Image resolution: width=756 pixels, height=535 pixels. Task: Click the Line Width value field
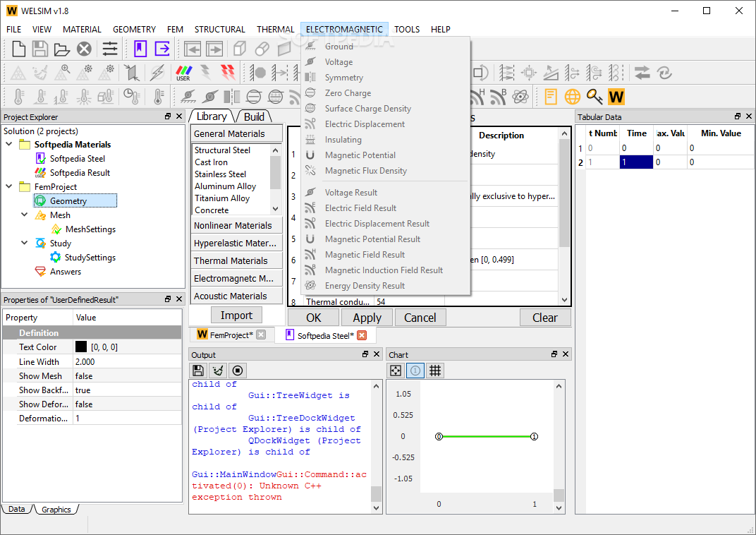[x=127, y=362]
